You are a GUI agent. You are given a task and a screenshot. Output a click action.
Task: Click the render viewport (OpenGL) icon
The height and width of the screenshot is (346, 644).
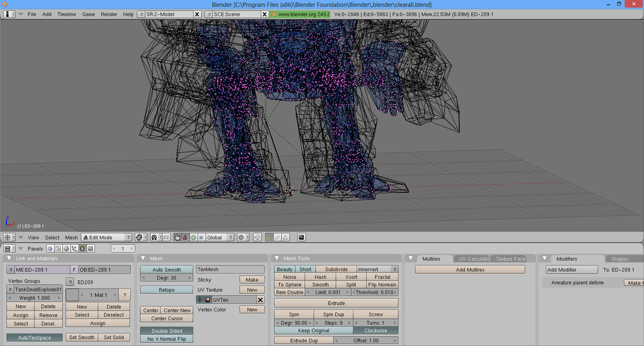[x=301, y=238]
